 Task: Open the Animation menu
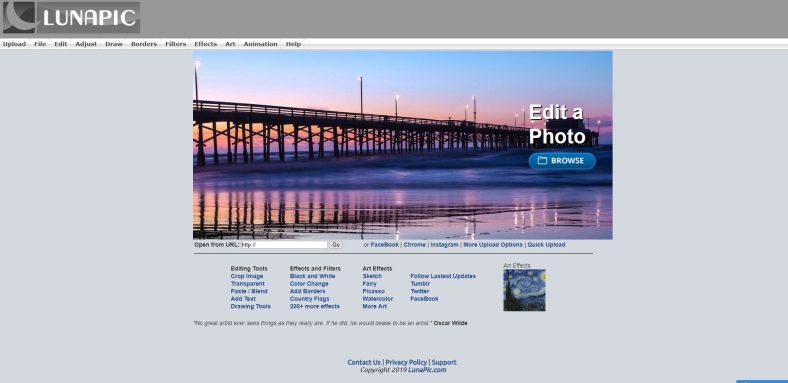click(x=260, y=44)
